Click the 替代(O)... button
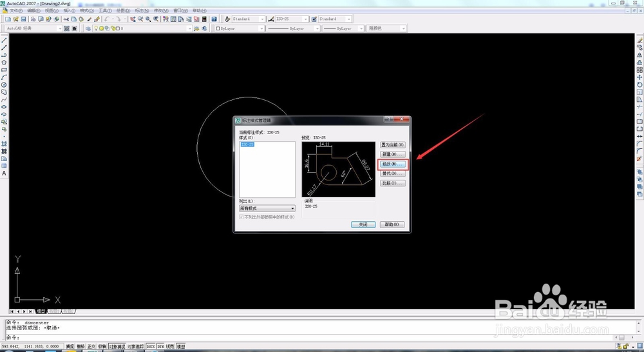 (393, 173)
